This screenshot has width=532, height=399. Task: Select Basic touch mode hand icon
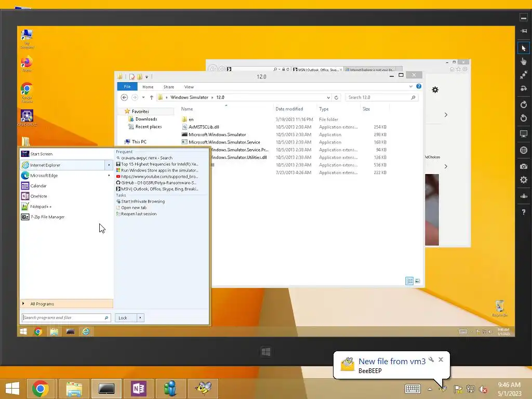tap(524, 61)
